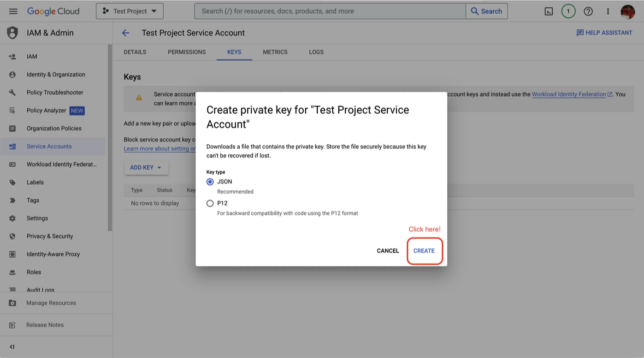The image size is (644, 358).
Task: Click the NEW badge beside Policy Analyzer
Action: (x=77, y=111)
